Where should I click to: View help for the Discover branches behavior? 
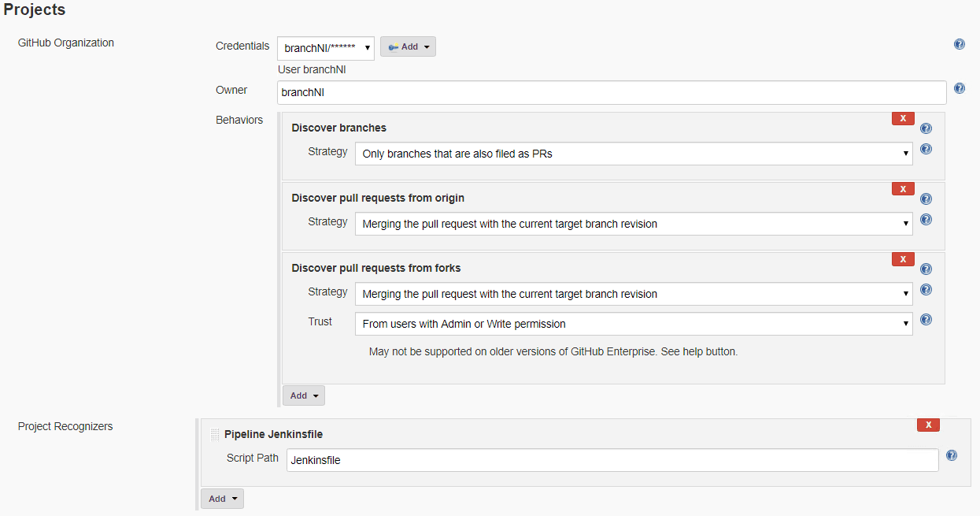point(926,127)
